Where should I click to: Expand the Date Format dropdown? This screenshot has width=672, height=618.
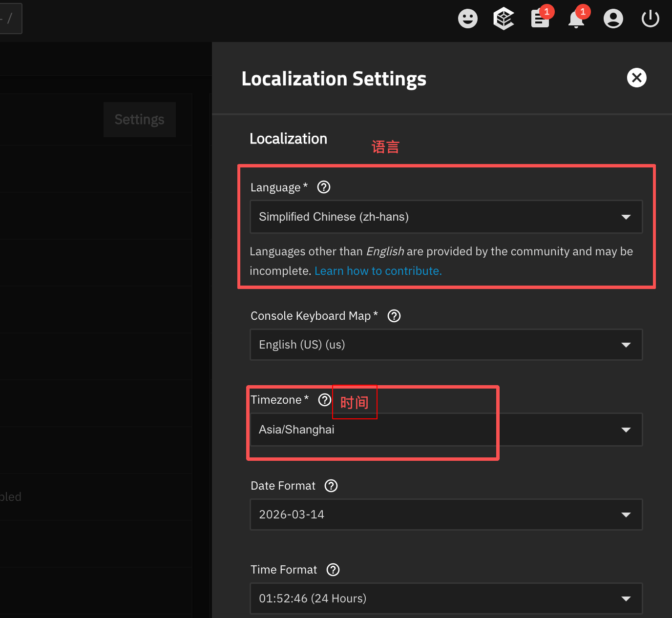pos(446,515)
